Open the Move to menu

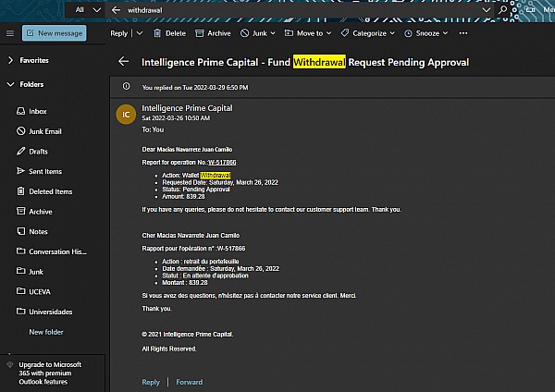(x=308, y=33)
